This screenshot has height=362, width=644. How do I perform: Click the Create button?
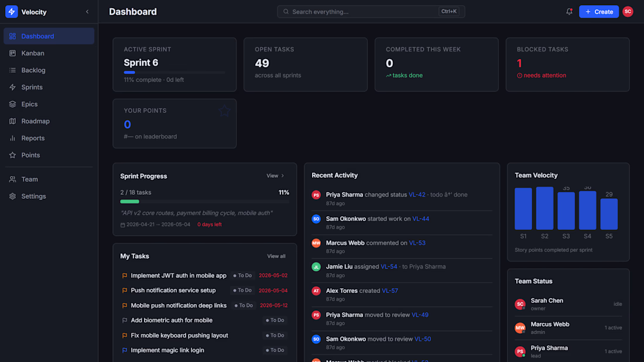point(599,12)
